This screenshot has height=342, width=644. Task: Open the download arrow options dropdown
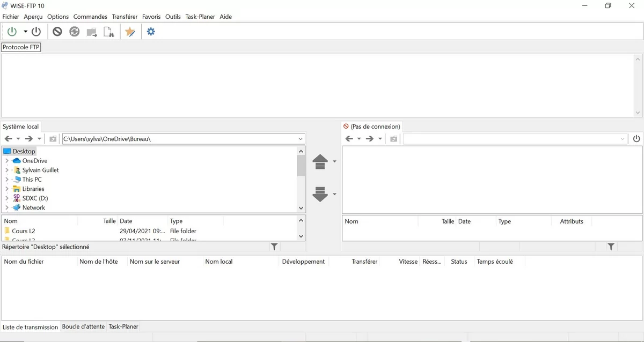coord(334,194)
